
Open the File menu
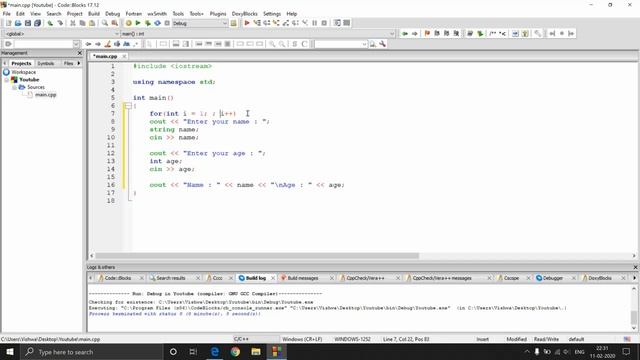pyautogui.click(x=7, y=13)
